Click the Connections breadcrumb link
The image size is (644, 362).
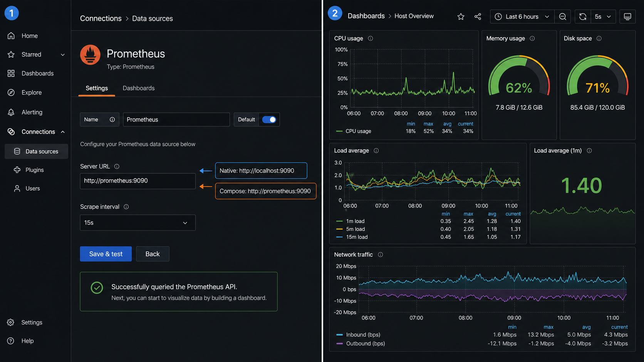pos(101,18)
